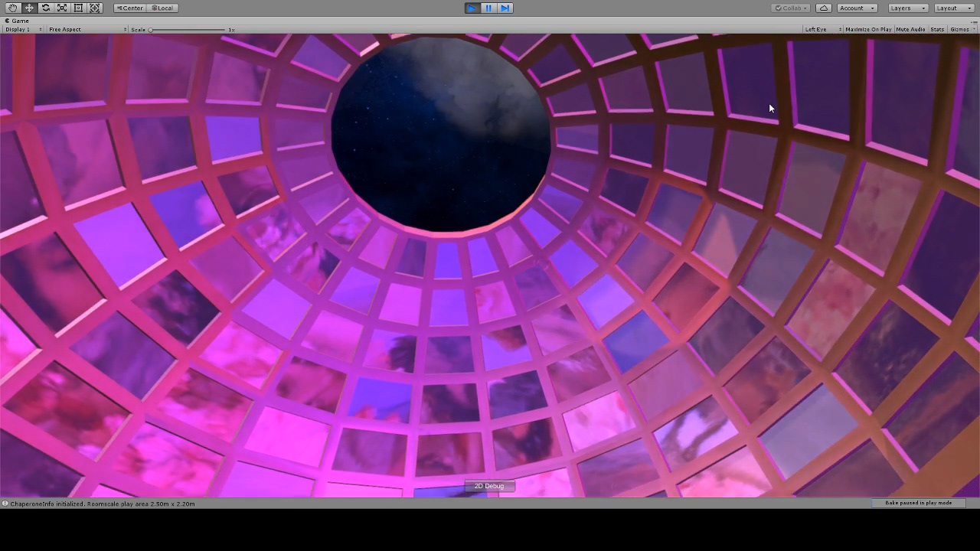Open the Game panel options menu
This screenshot has width=980, height=551.
(974, 21)
